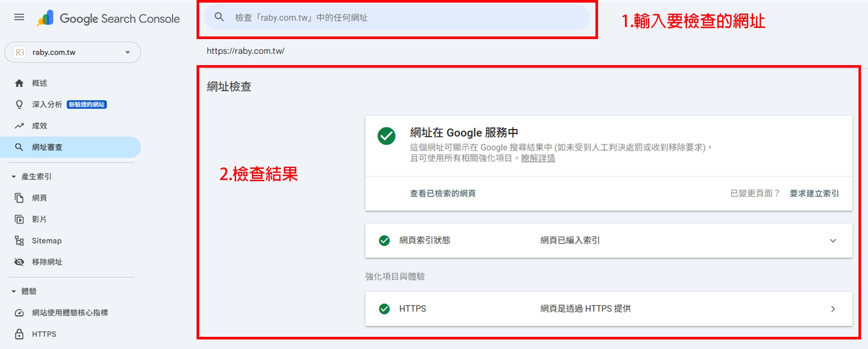Click the trending arrow icon for 成效
Screen dimensions: 868x349
[19, 126]
